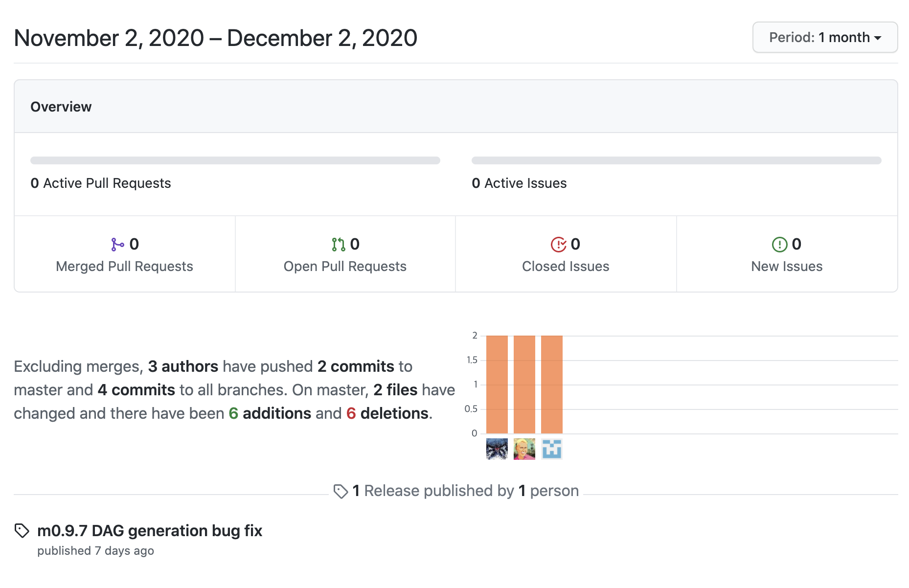Click the second author's portrait avatar

pos(524,449)
